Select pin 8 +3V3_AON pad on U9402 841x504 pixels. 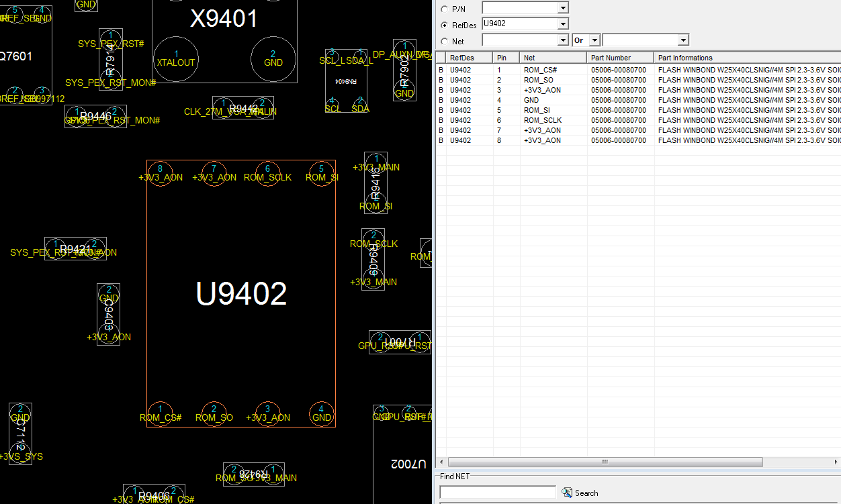click(x=160, y=173)
